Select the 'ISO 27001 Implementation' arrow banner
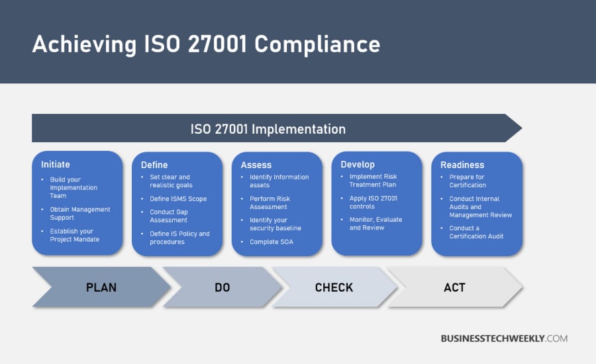 click(x=277, y=128)
